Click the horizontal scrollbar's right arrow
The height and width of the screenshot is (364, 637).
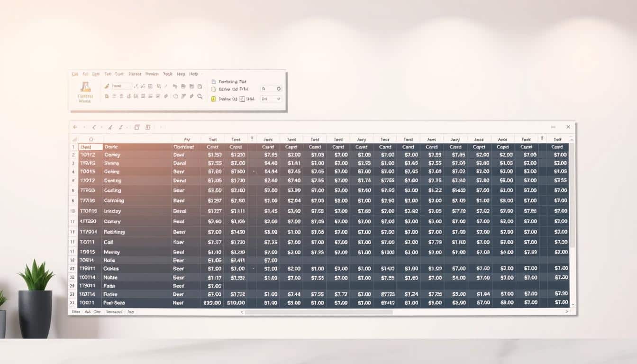pyautogui.click(x=567, y=312)
